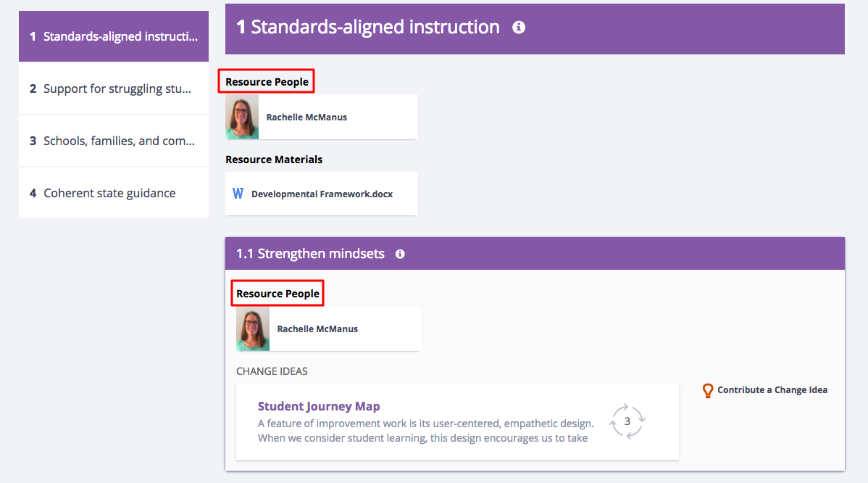Open Coherent state guidance sidebar item

[x=114, y=193]
